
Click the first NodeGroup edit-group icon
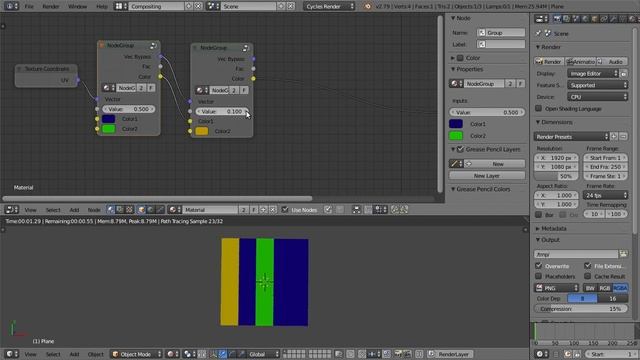tap(153, 45)
